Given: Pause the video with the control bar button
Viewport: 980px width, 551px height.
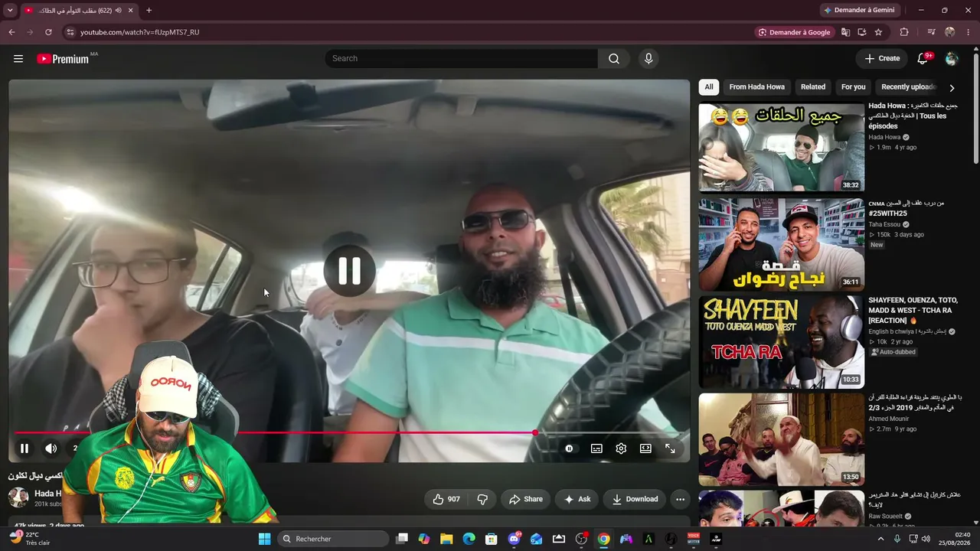Looking at the screenshot, I should pos(24,448).
